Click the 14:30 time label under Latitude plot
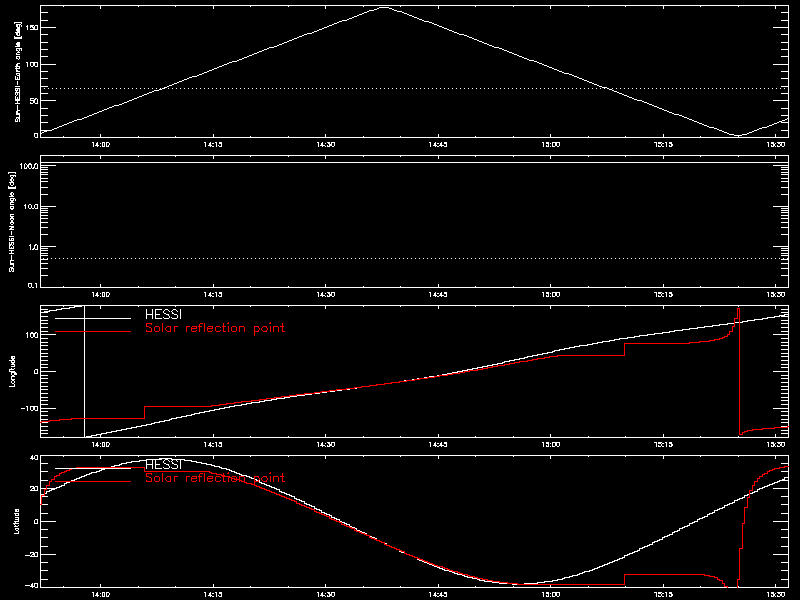 point(326,594)
